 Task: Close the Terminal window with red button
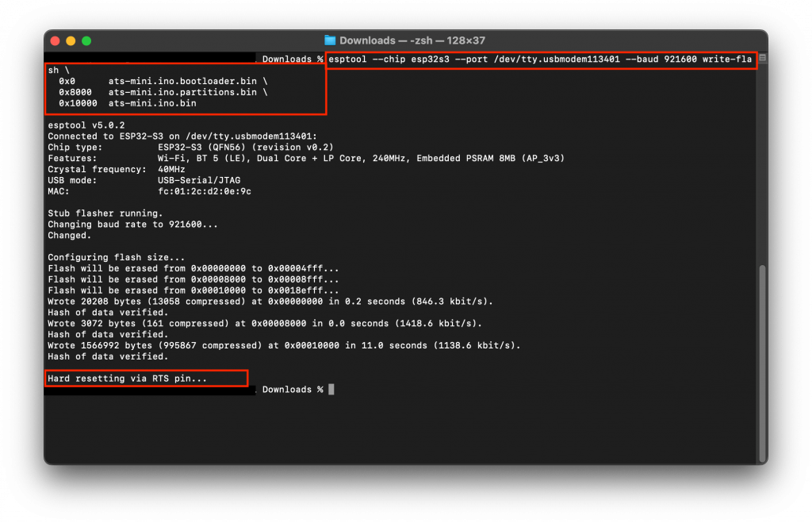[56, 40]
